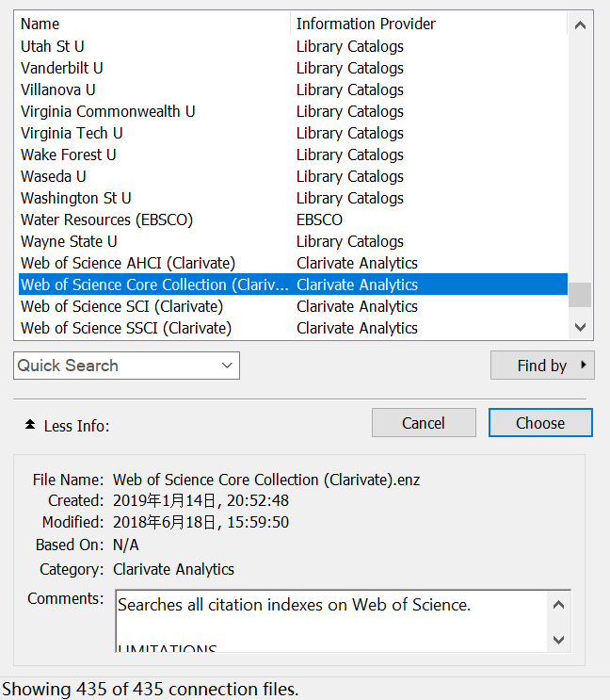
Task: Select Wayne State U connection
Action: [x=293, y=241]
